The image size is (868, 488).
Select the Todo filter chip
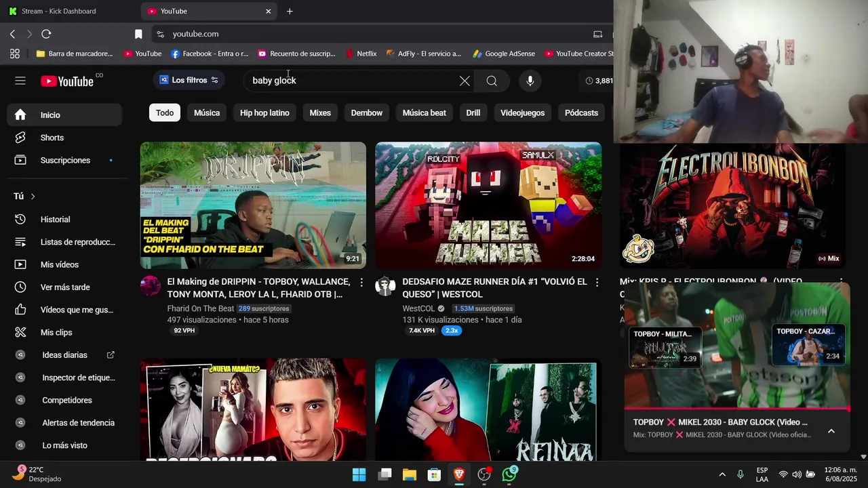coord(165,113)
